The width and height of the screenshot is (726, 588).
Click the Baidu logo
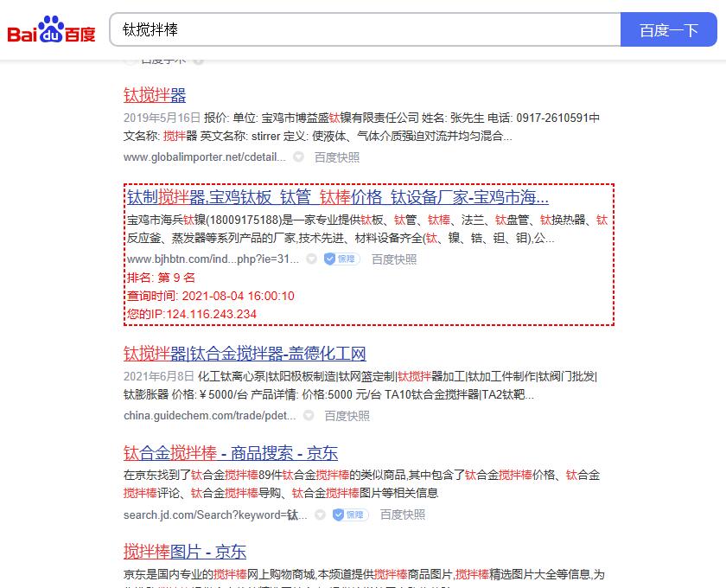click(51, 29)
